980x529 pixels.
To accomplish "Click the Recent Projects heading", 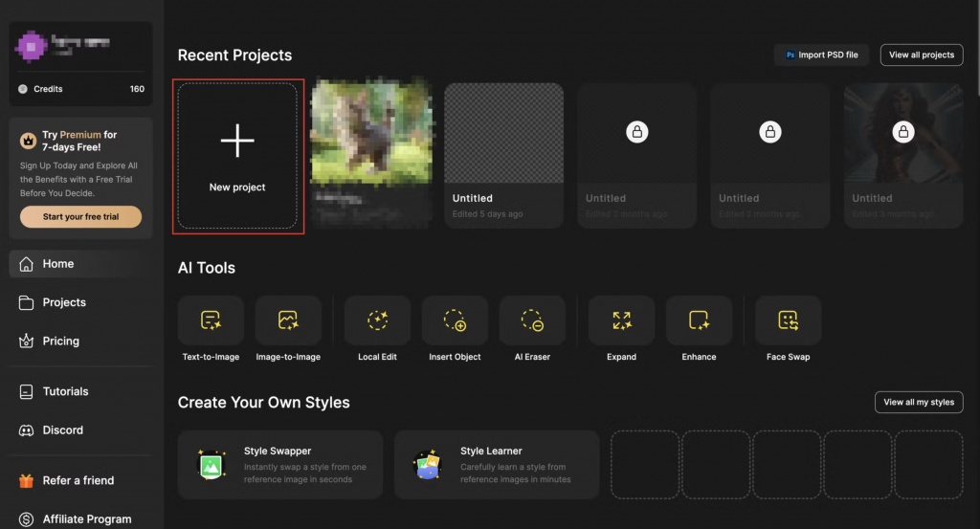I will [235, 55].
